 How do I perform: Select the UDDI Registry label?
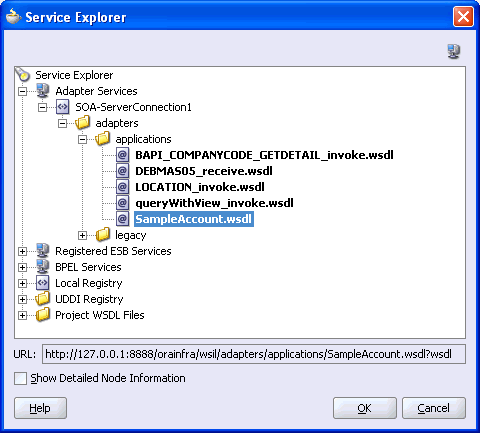(89, 299)
